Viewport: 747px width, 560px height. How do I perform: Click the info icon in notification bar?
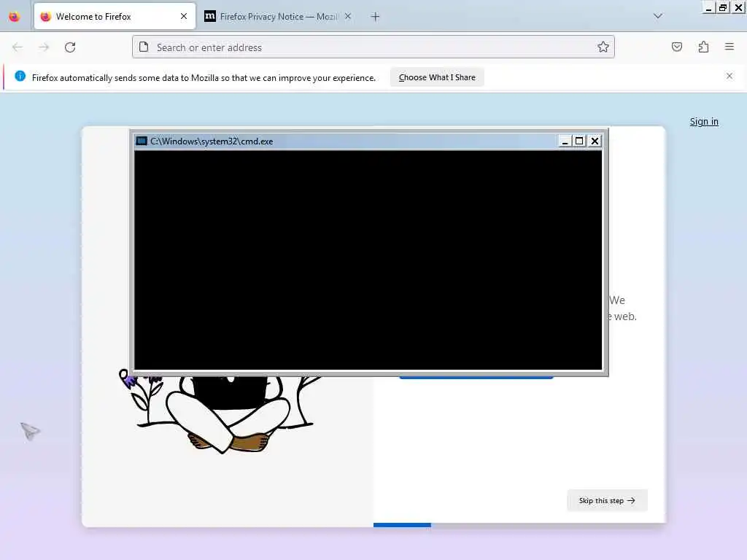point(20,76)
